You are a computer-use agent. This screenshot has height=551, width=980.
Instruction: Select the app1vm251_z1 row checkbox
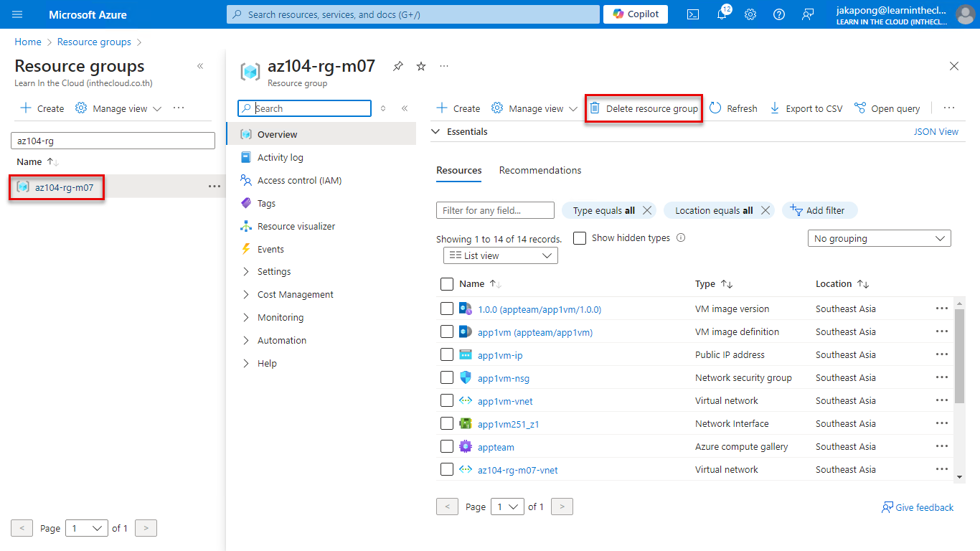447,423
